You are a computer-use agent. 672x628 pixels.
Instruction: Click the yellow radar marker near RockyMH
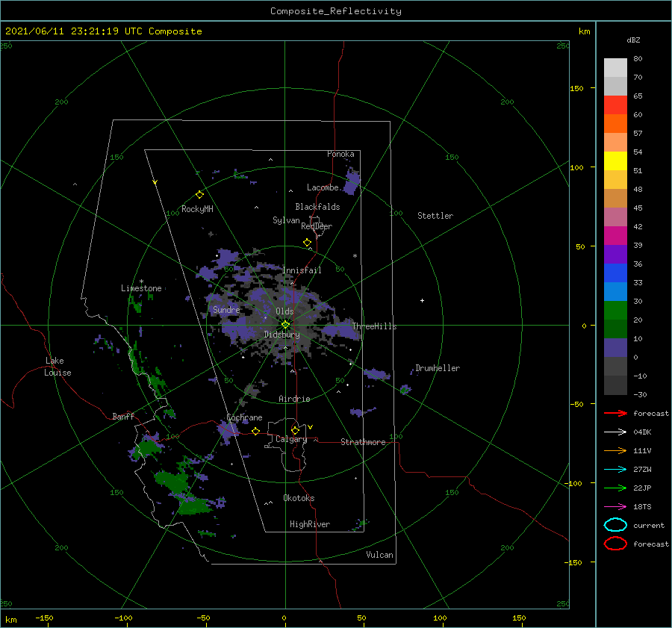click(199, 195)
